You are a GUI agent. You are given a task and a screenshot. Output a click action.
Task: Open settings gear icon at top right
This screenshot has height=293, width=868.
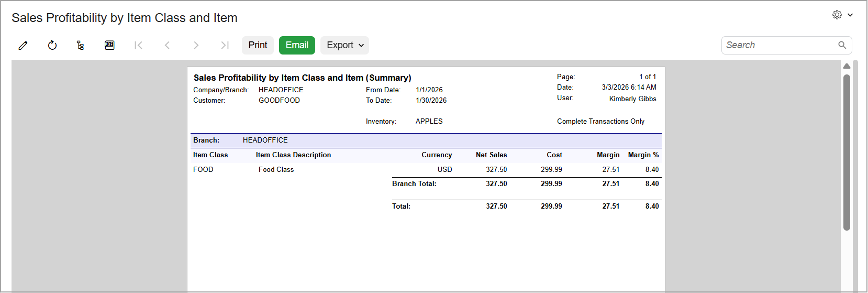(837, 15)
